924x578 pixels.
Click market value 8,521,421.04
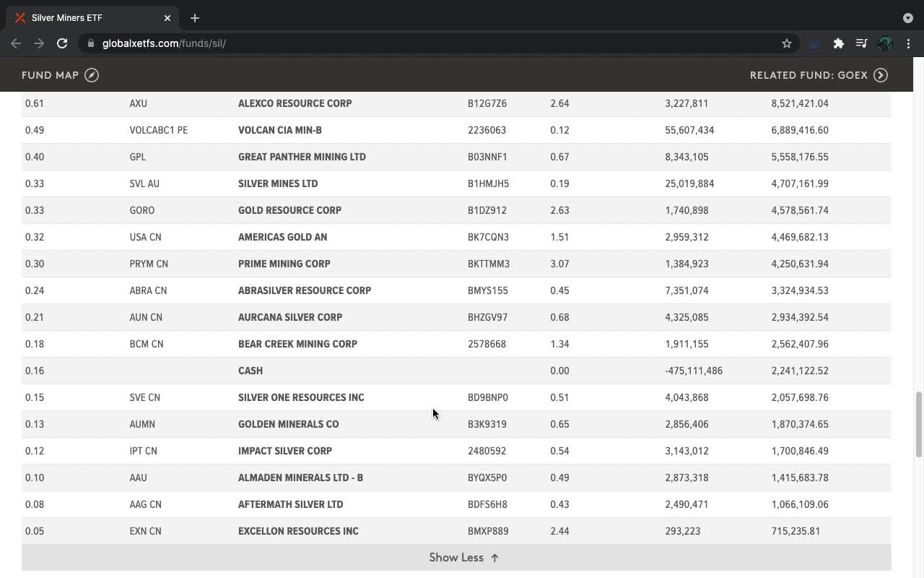click(x=800, y=103)
